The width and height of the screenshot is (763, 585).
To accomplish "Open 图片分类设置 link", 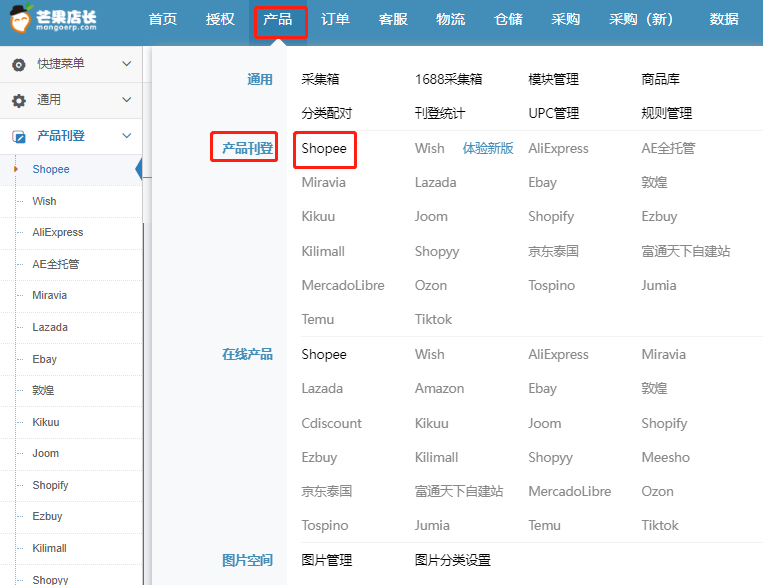I will pyautogui.click(x=453, y=561).
